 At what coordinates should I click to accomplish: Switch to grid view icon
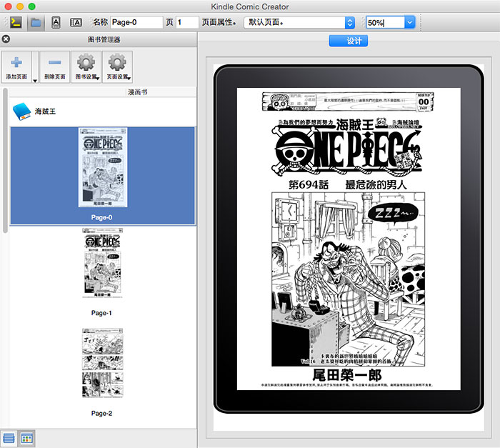click(27, 438)
